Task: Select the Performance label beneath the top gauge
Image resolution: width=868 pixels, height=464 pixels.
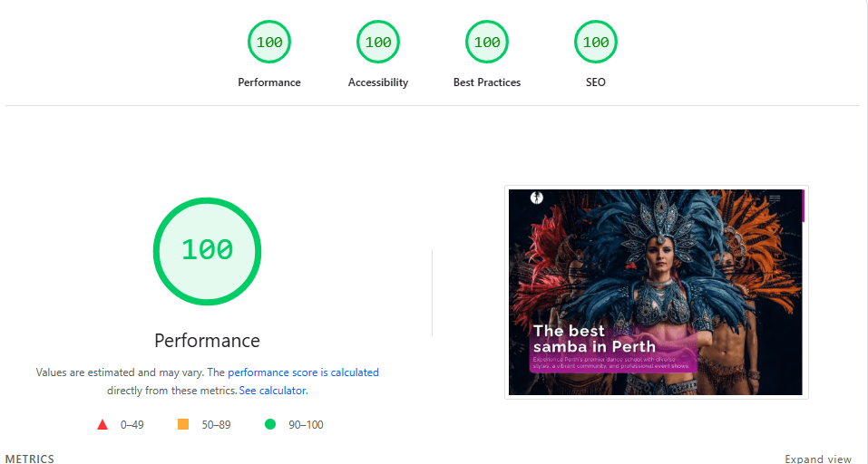Action: coord(269,82)
